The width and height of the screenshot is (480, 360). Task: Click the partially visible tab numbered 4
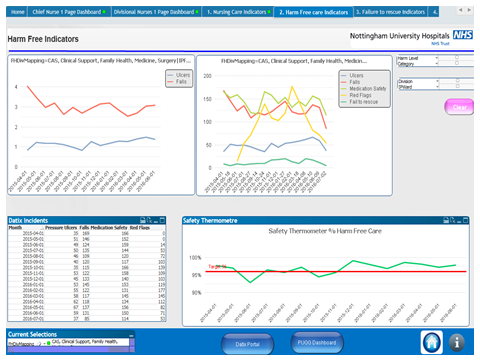(x=434, y=12)
